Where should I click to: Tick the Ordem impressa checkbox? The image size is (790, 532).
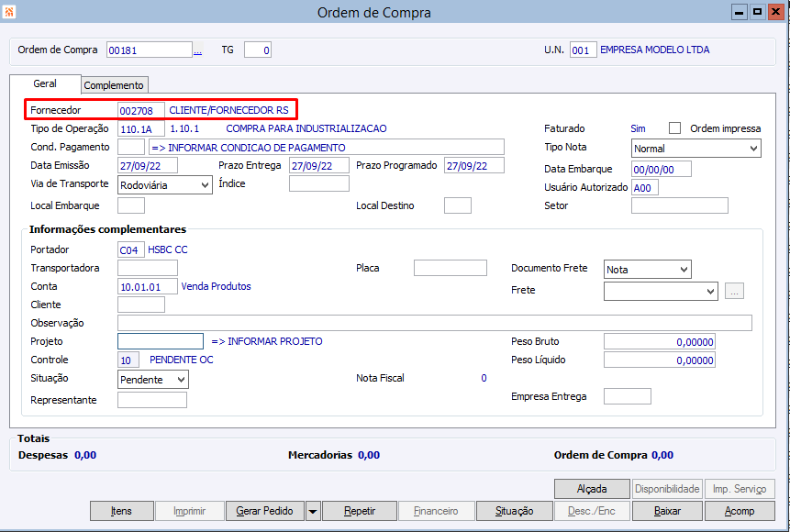coord(674,128)
